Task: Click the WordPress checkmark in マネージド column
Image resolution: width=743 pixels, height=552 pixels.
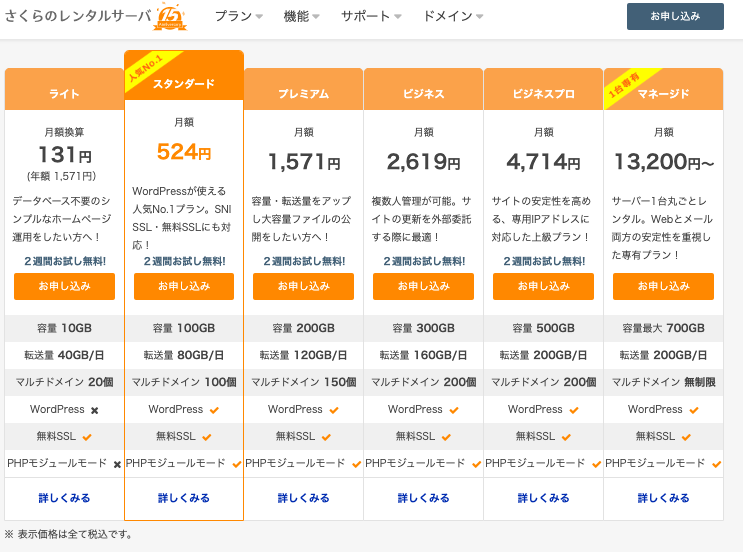Action: coord(694,410)
